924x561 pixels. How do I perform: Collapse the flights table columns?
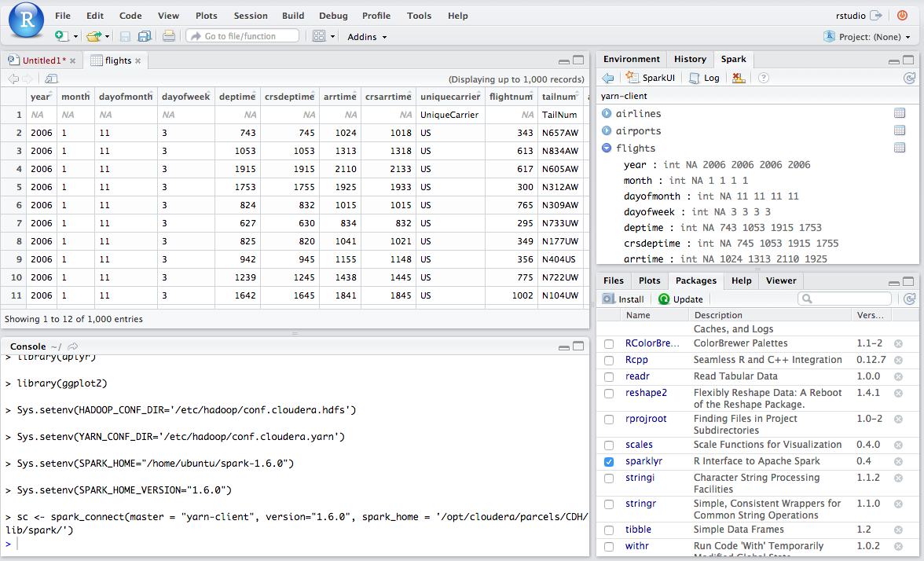(607, 148)
